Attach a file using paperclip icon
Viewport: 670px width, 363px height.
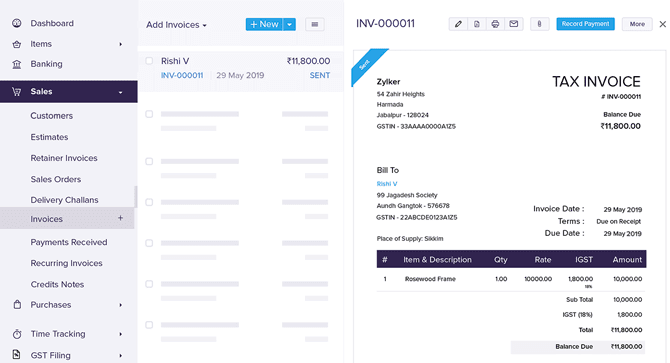click(x=540, y=24)
